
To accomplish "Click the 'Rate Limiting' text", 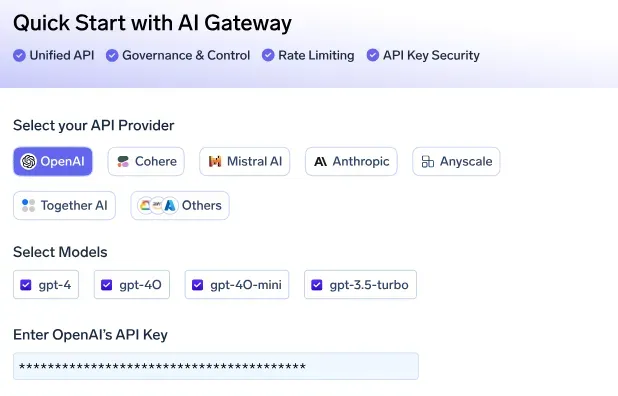I will pos(316,56).
